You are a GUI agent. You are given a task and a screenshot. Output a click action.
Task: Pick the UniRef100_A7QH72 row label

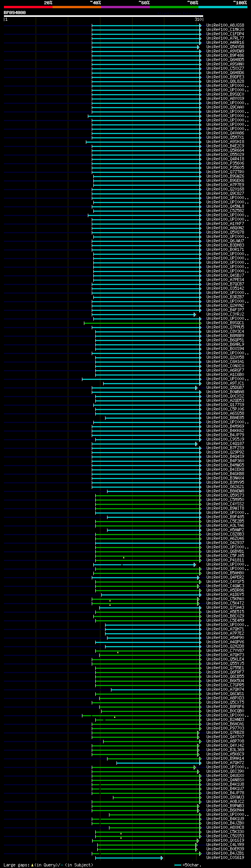point(225,763)
